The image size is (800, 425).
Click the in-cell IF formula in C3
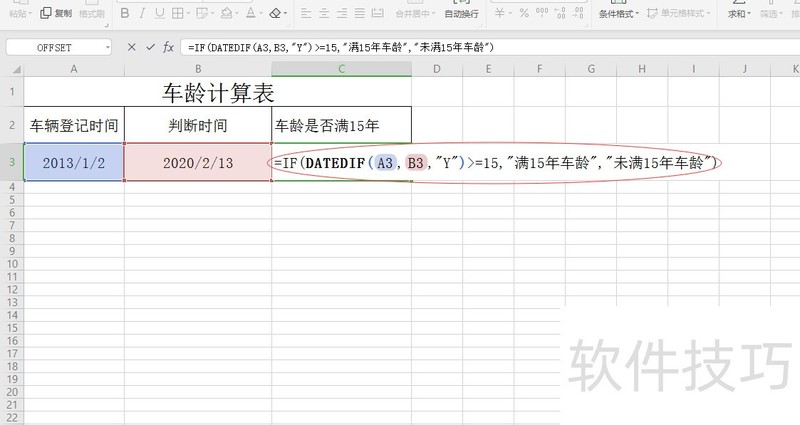tap(495, 163)
